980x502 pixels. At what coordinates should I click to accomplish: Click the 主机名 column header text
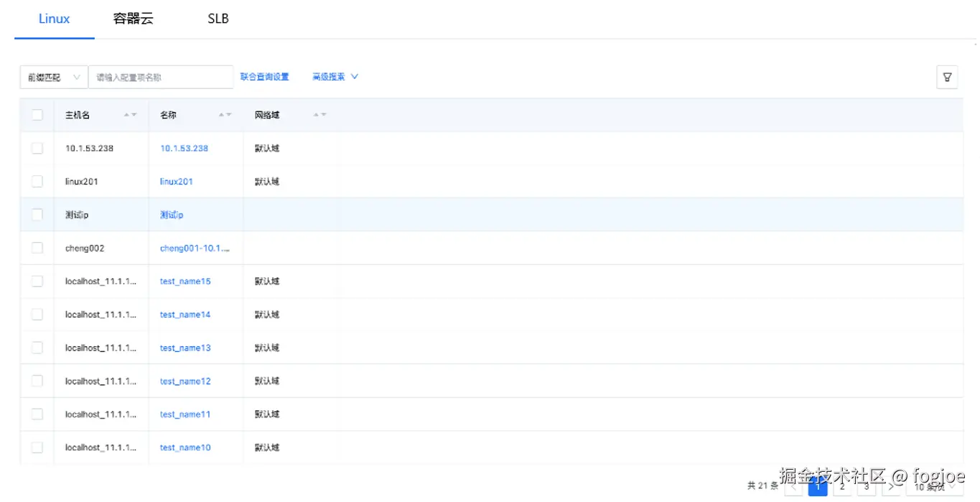point(78,115)
